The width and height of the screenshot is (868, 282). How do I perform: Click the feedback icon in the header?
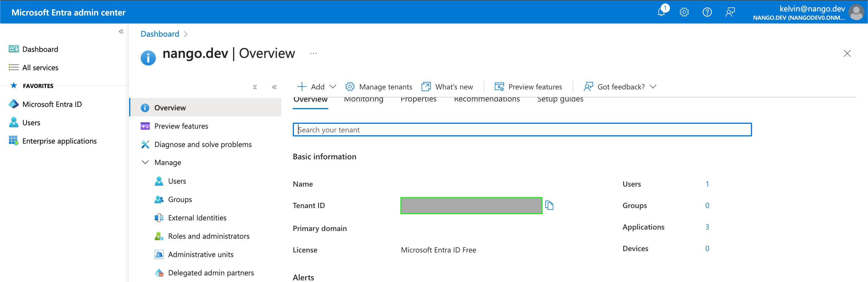click(x=730, y=12)
